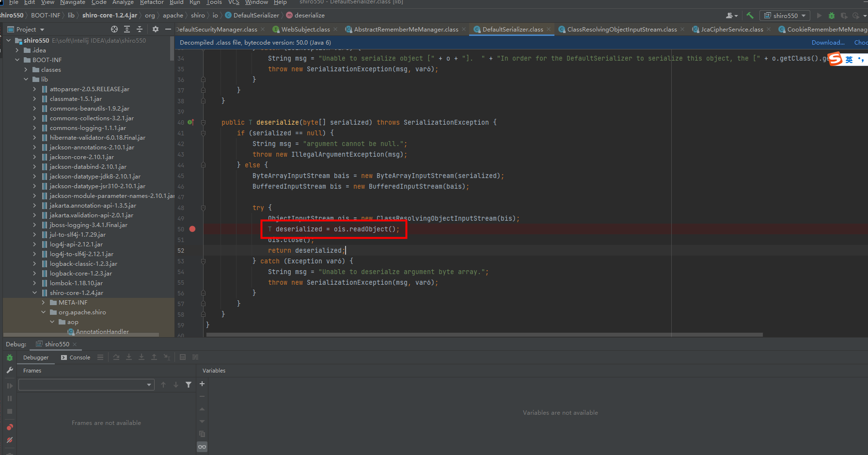Open Project panel settings gear
Screen dimensions: 868x455
(x=156, y=29)
